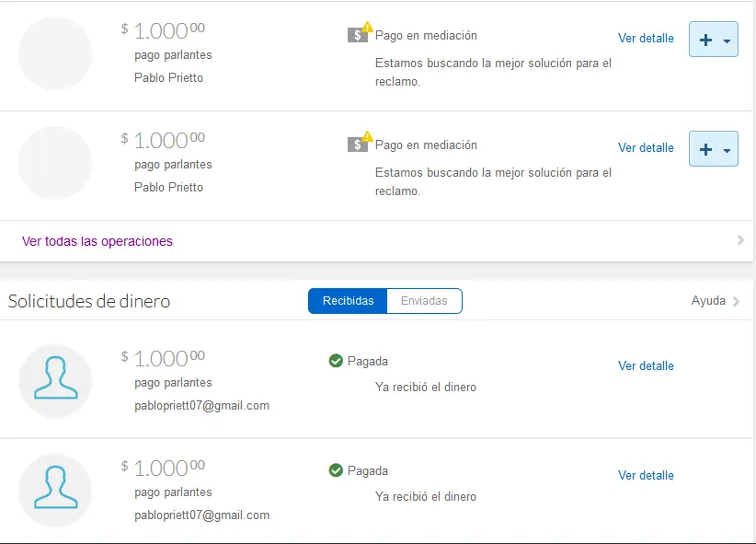Click the $1.000 amount in the first Pagada request
Image resolution: width=756 pixels, height=544 pixels.
(x=163, y=359)
